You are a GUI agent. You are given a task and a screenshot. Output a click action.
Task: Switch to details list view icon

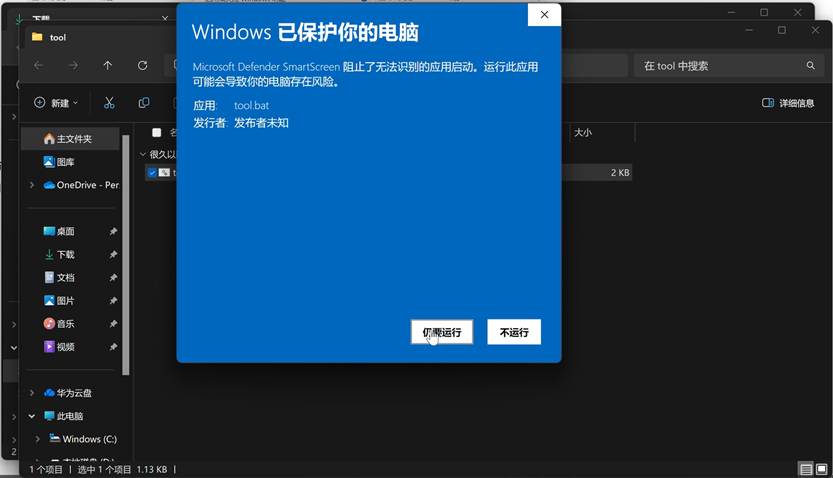805,469
